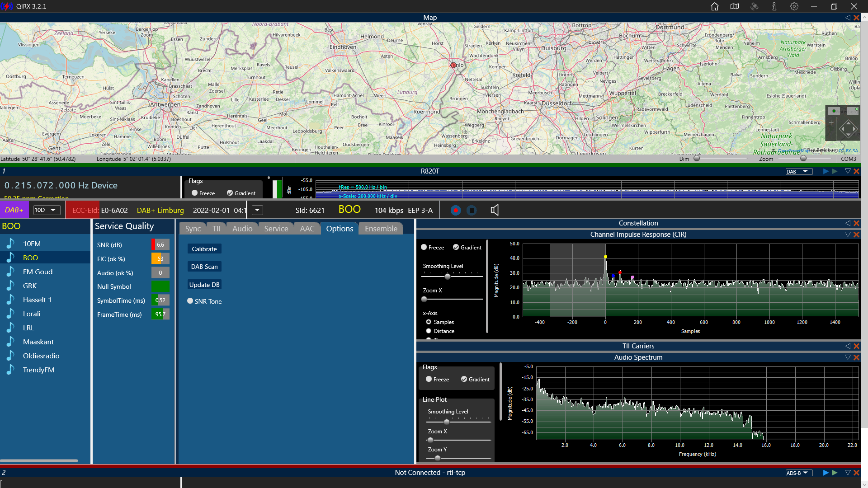Switch to the Ensemble tab
The height and width of the screenshot is (488, 868).
point(381,229)
